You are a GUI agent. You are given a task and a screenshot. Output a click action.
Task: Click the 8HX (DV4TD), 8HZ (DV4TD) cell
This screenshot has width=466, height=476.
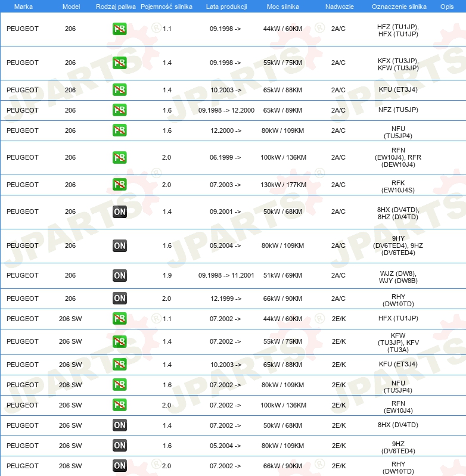click(398, 213)
